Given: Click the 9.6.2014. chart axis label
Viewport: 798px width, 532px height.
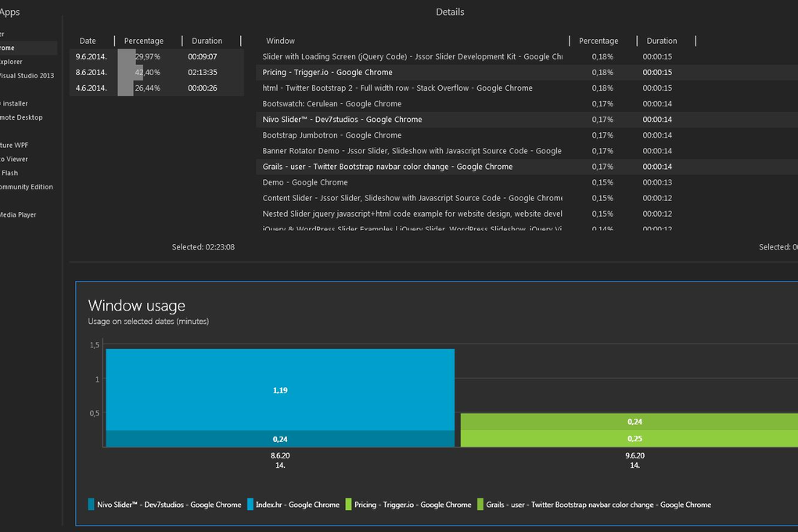Looking at the screenshot, I should (634, 460).
